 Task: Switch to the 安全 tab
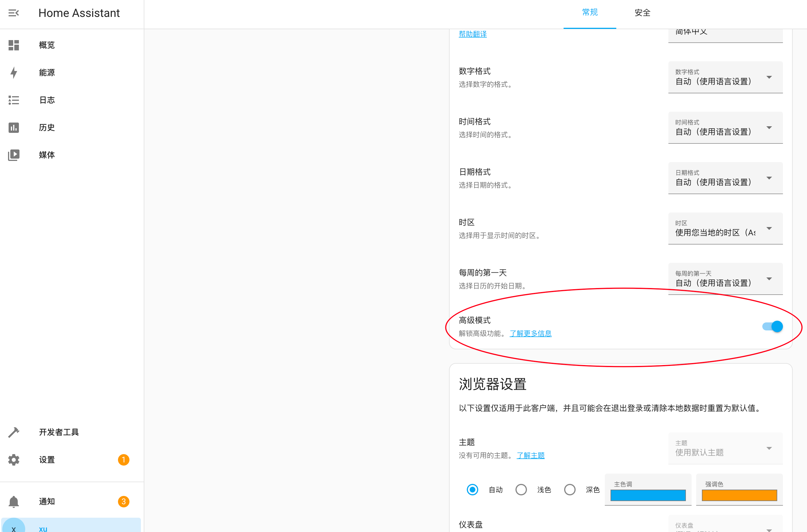642,13
